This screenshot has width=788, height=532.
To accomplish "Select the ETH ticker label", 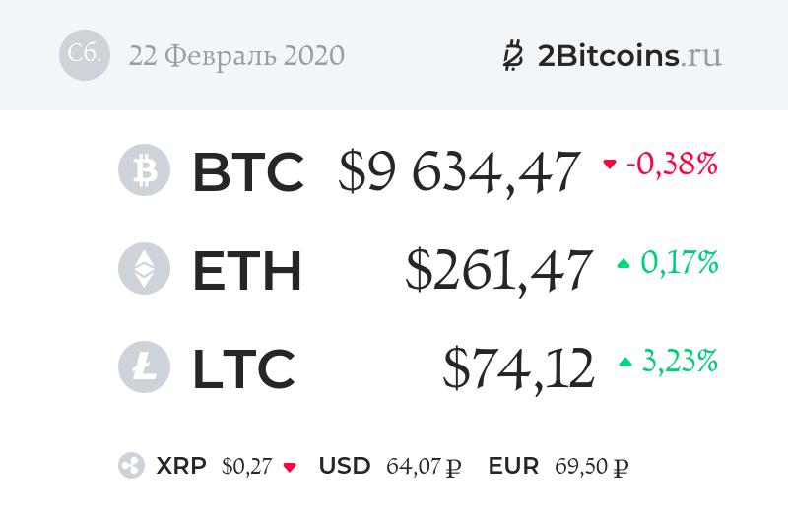I will tap(247, 271).
